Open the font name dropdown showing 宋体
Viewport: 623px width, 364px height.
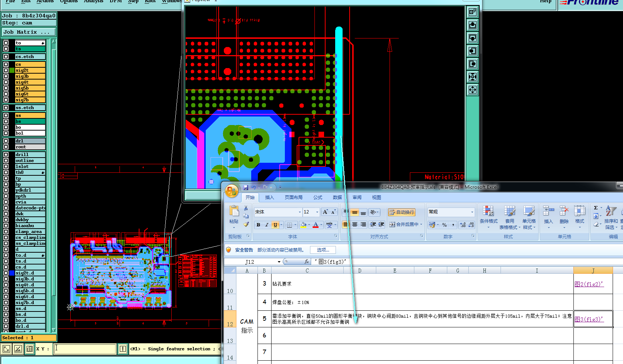300,212
